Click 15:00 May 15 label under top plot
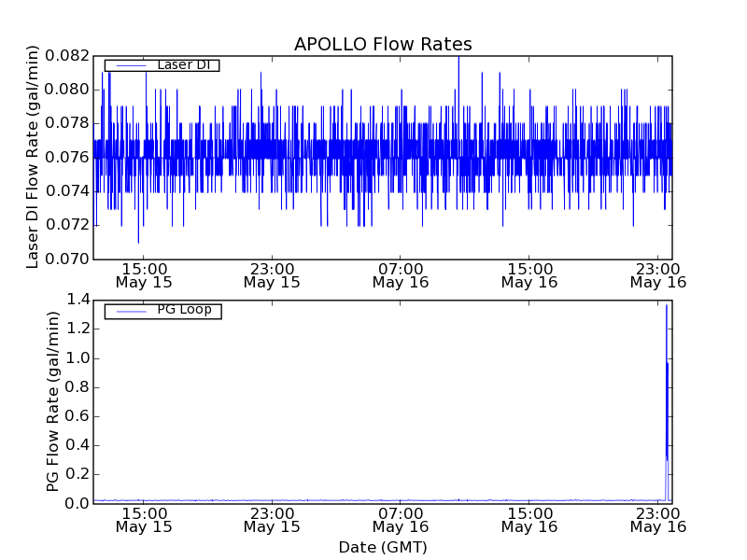 pyautogui.click(x=144, y=273)
